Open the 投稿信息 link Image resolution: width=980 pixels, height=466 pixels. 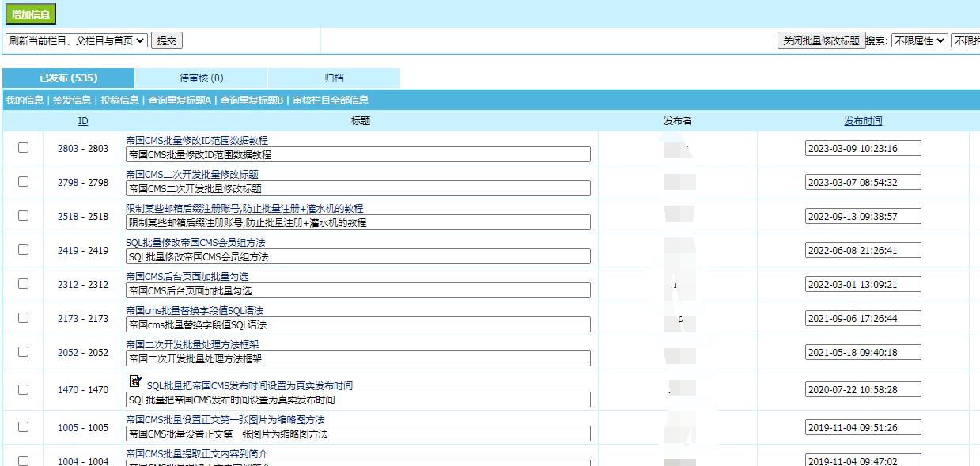point(119,100)
